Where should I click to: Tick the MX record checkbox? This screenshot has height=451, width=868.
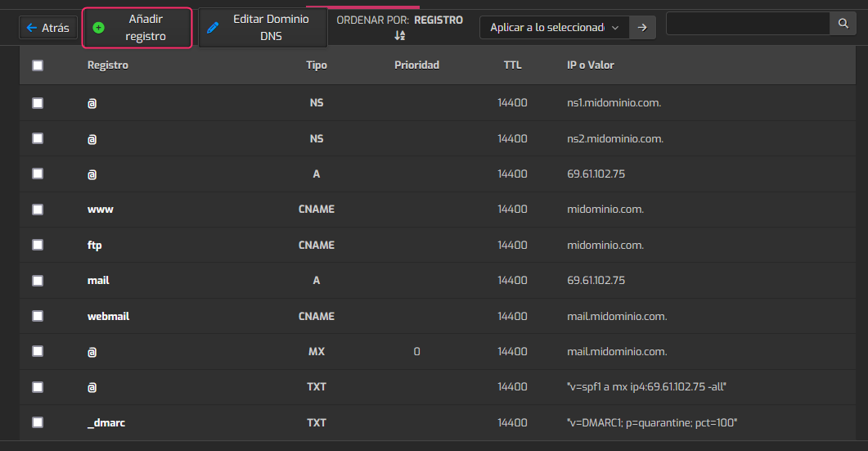coord(38,351)
